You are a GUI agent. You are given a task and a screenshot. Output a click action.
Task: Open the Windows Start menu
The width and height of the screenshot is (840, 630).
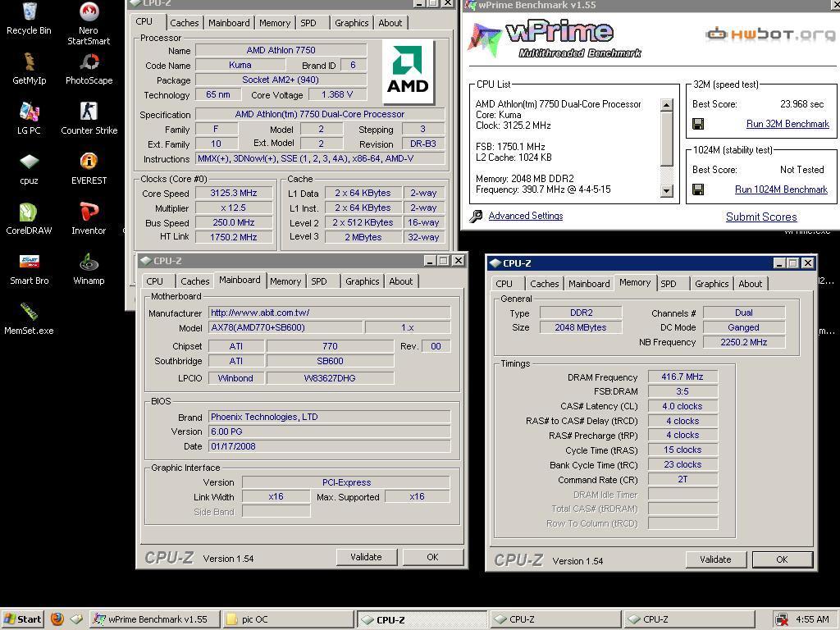tap(22, 619)
